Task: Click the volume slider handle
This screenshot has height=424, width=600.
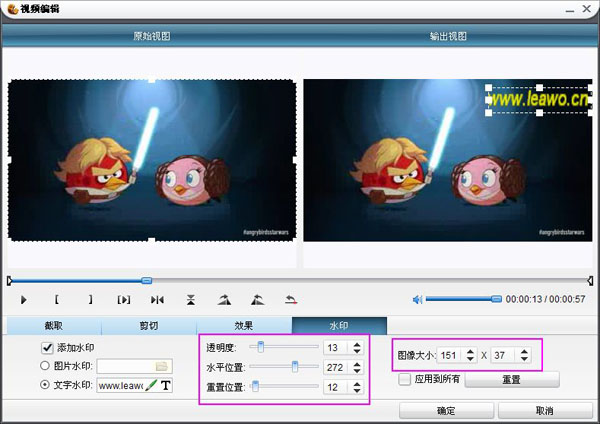Action: pyautogui.click(x=496, y=299)
